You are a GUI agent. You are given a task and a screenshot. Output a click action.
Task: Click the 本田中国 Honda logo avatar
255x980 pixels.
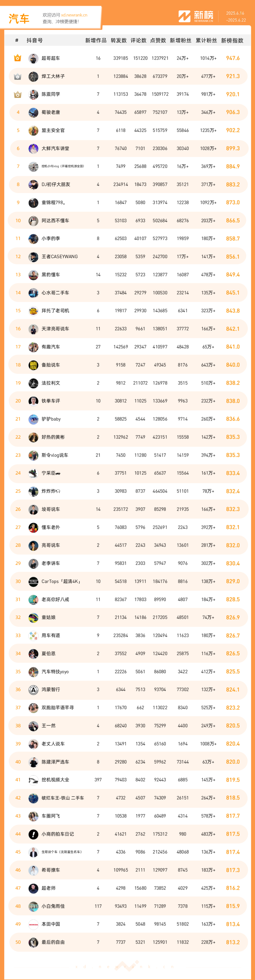click(33, 924)
